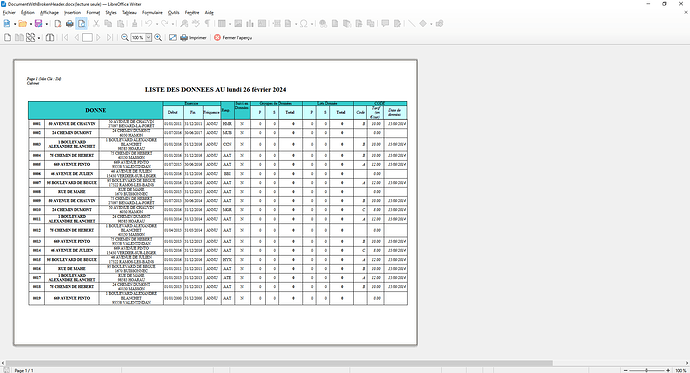Open Find and Replace icon
This screenshot has width=690, height=373.
click(x=184, y=24)
